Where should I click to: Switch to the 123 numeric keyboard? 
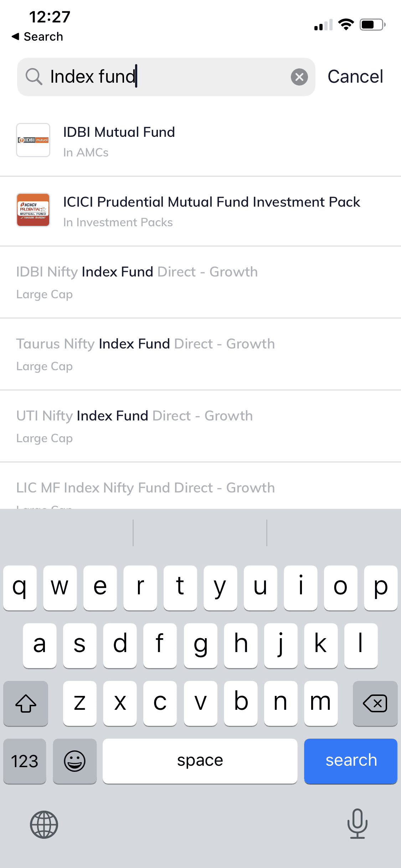pyautogui.click(x=25, y=761)
